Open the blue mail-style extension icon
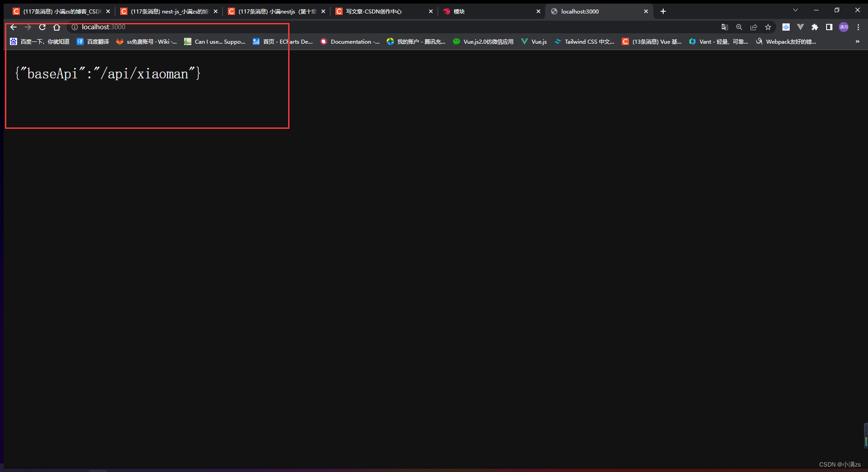868x472 pixels. [786, 27]
